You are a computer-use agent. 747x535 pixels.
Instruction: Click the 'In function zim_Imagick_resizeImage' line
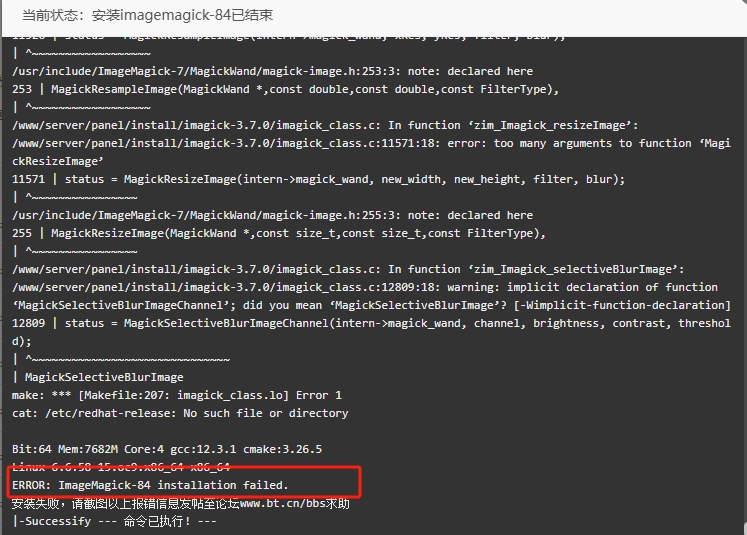pos(325,125)
